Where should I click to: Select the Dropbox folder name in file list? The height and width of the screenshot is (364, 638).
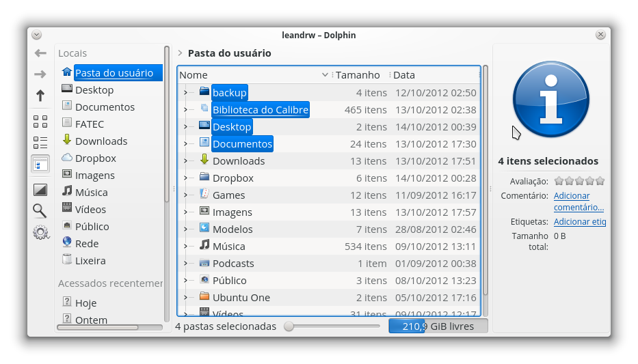tap(233, 178)
